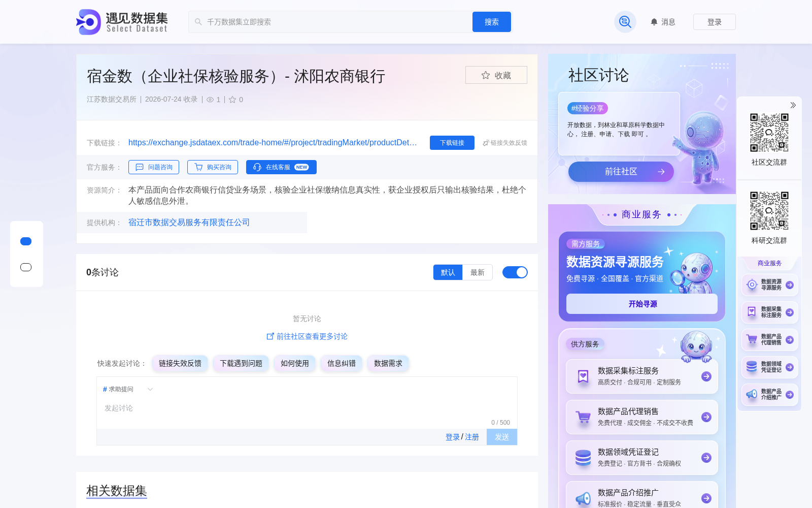
Task: Open sidebar shortcut 数据产品介绍推广
Action: (770, 395)
